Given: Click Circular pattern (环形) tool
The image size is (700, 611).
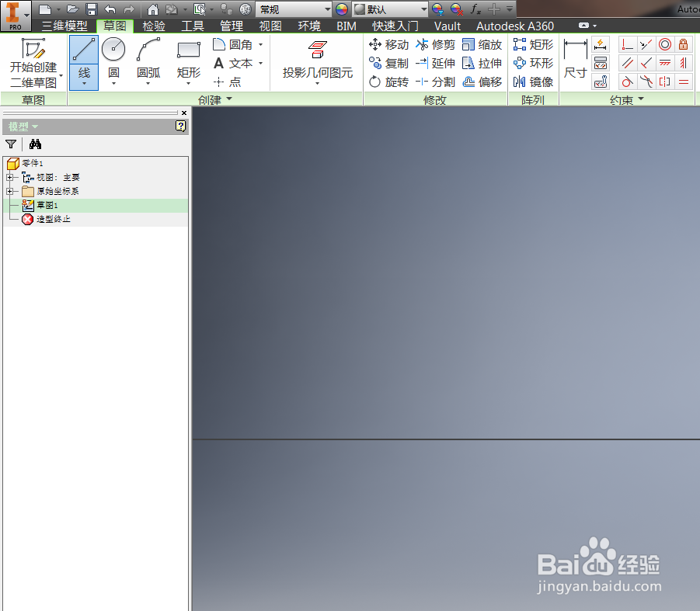Looking at the screenshot, I should point(533,64).
